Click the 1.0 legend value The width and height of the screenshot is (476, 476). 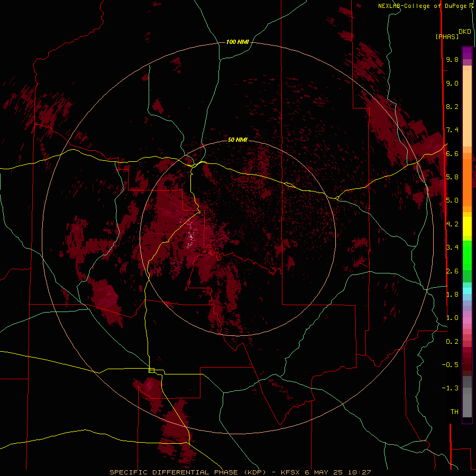pyautogui.click(x=452, y=318)
